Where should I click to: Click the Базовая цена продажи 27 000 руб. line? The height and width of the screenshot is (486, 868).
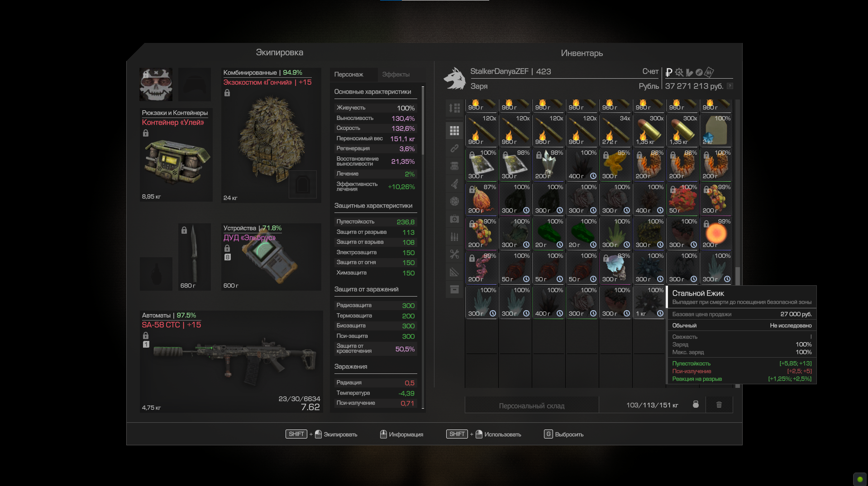(742, 314)
